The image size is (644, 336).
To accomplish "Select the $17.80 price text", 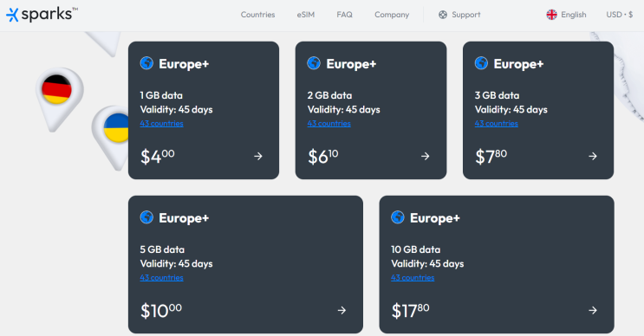I will (410, 311).
